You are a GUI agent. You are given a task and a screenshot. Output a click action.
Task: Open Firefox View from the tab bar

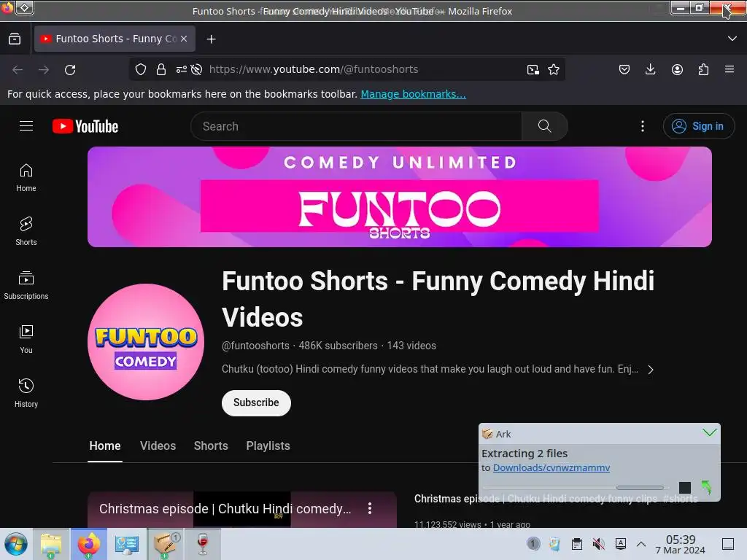(x=15, y=39)
